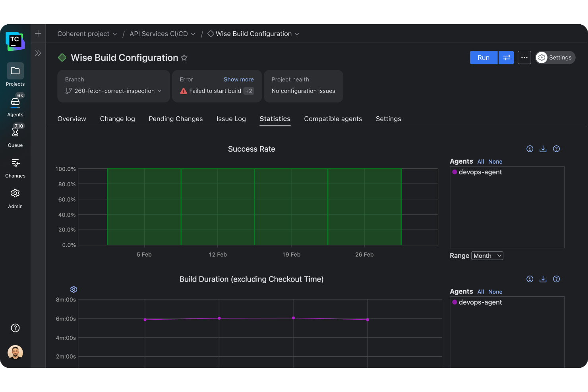The height and width of the screenshot is (392, 588).
Task: Open Show more for the build error
Action: tap(238, 79)
